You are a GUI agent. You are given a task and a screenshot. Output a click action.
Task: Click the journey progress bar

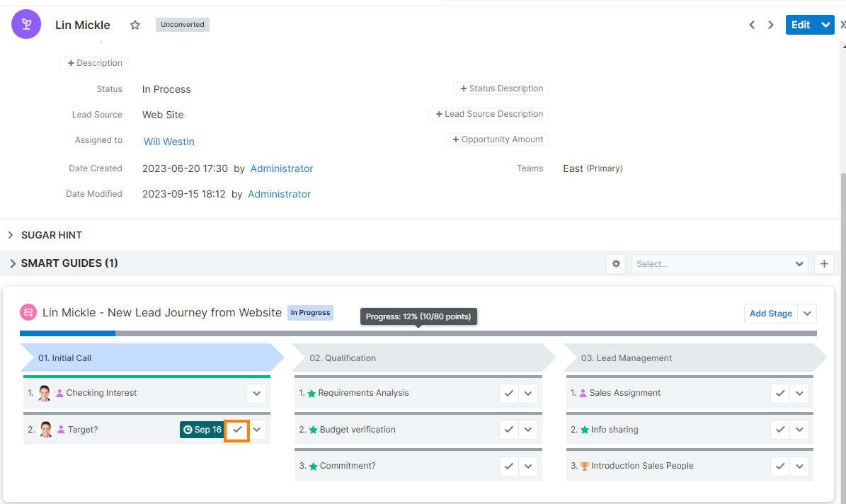418,333
